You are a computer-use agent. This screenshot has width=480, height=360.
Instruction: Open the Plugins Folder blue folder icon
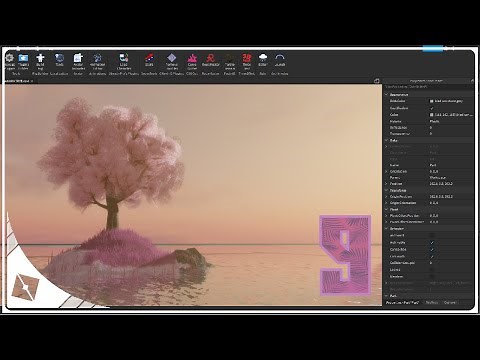pyautogui.click(x=23, y=58)
